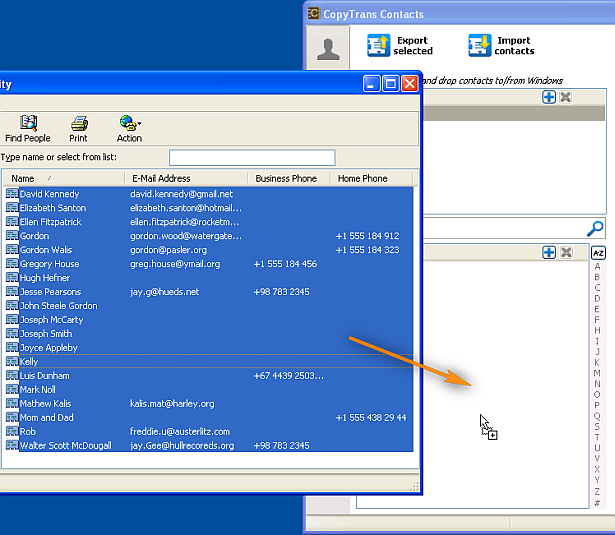Screen dimensions: 615x535
Task: Click Export selected in CopyTrans Contacts
Action: click(x=400, y=45)
